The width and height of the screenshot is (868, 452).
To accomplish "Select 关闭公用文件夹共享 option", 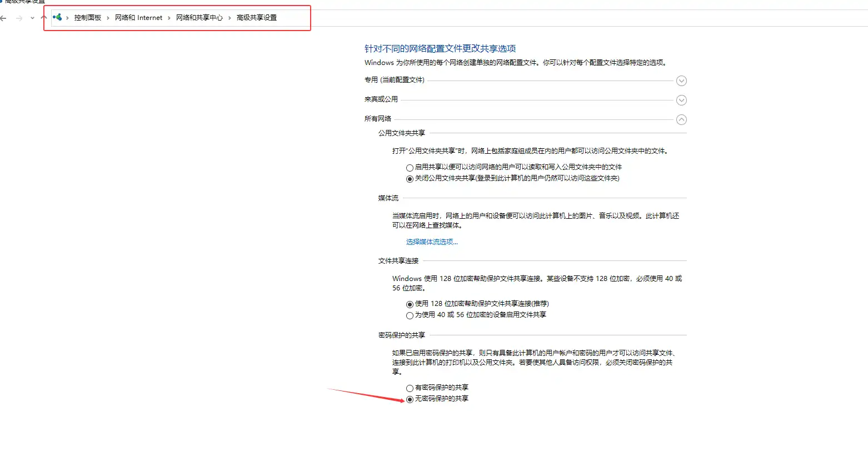I will point(410,179).
